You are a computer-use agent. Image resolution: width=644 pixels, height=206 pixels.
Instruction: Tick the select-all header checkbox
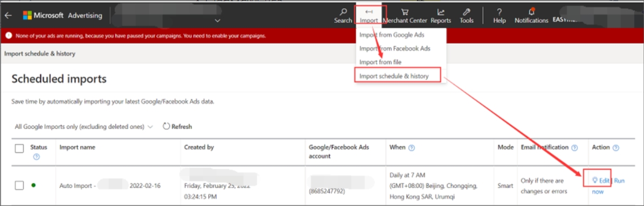tap(19, 148)
